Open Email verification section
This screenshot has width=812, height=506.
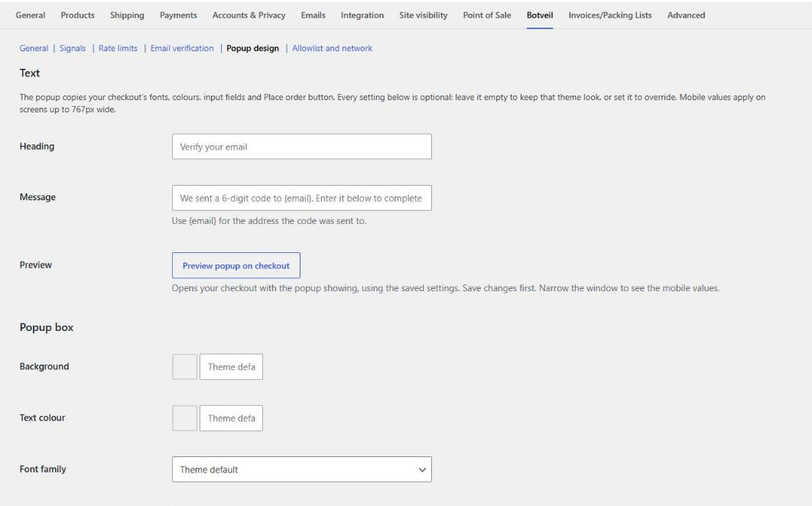[182, 48]
